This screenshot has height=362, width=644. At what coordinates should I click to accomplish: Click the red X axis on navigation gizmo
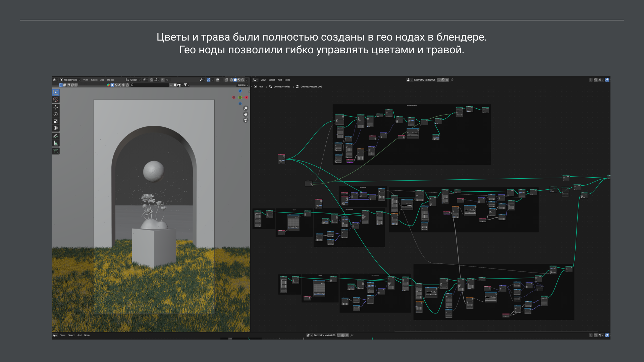(x=247, y=98)
